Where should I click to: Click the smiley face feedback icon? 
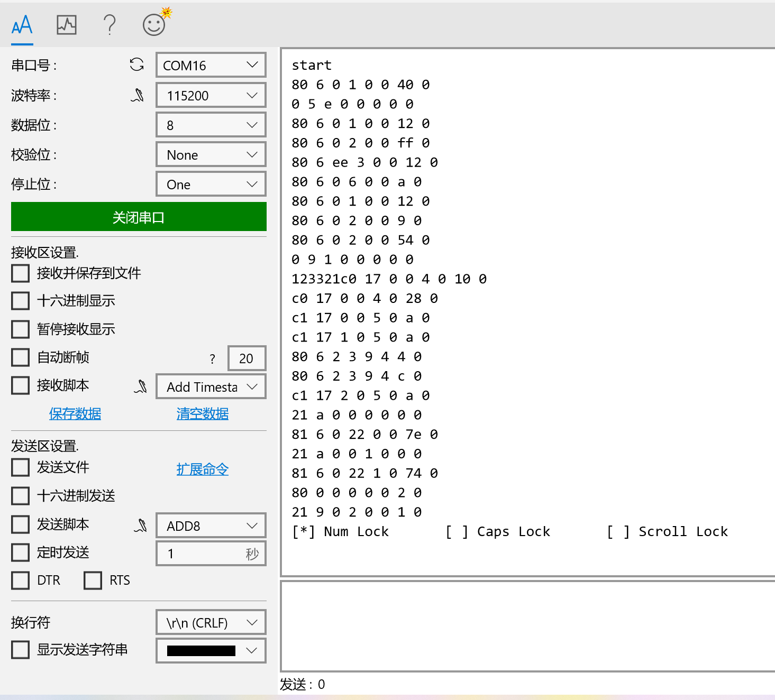coord(154,24)
